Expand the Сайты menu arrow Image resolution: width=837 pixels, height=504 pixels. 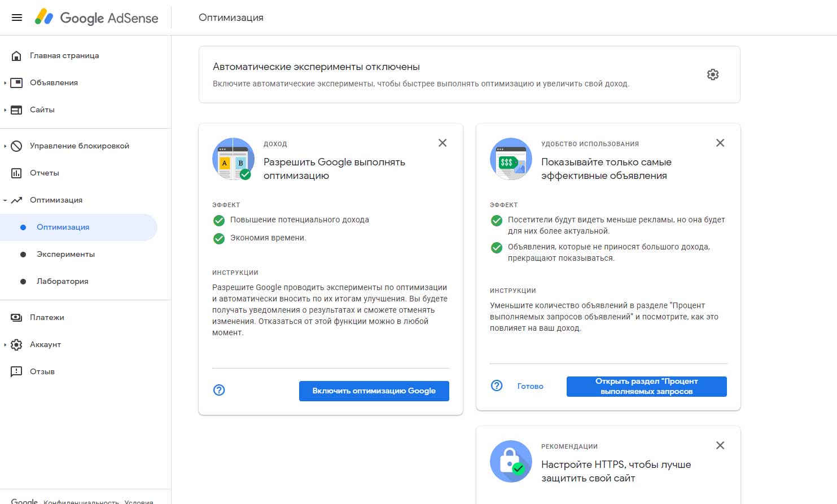pos(5,110)
